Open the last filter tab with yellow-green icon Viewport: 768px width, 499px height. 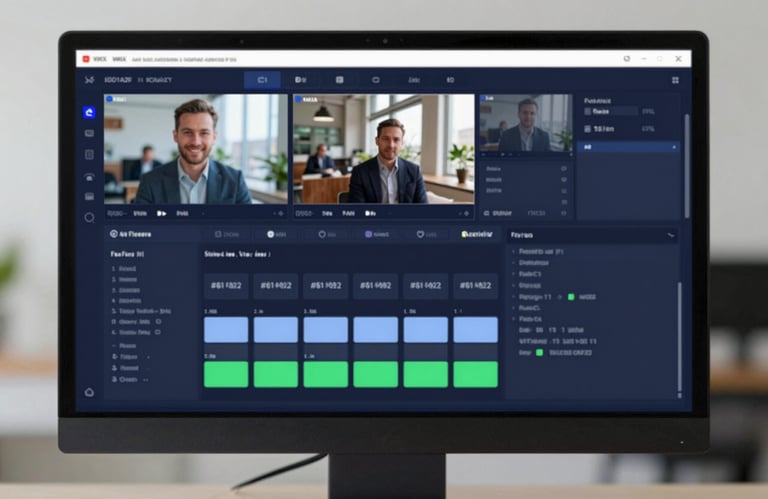[477, 235]
